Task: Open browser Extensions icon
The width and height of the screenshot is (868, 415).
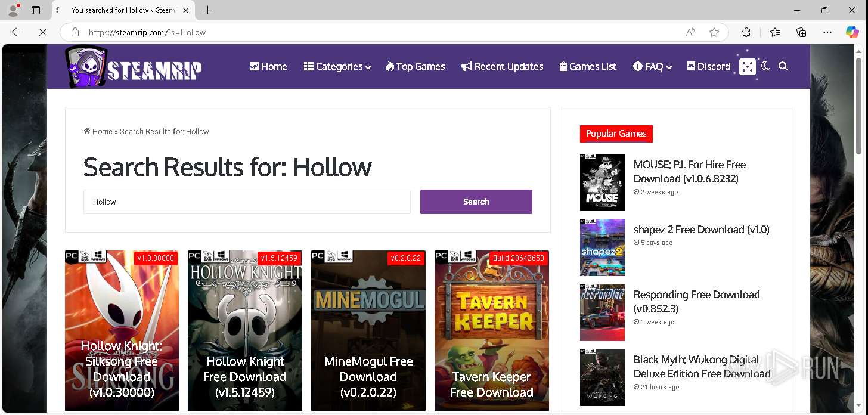Action: pos(746,32)
